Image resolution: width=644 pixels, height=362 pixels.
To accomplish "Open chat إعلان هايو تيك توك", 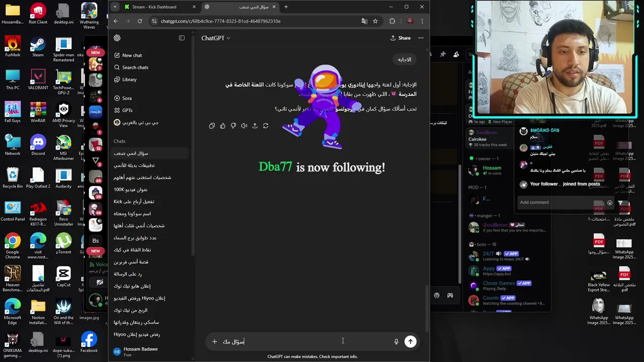I will [x=150, y=286].
